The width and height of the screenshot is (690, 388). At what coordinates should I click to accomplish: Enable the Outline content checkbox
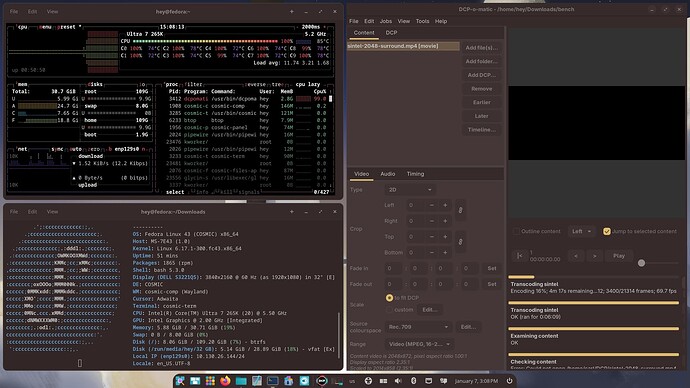(516, 231)
